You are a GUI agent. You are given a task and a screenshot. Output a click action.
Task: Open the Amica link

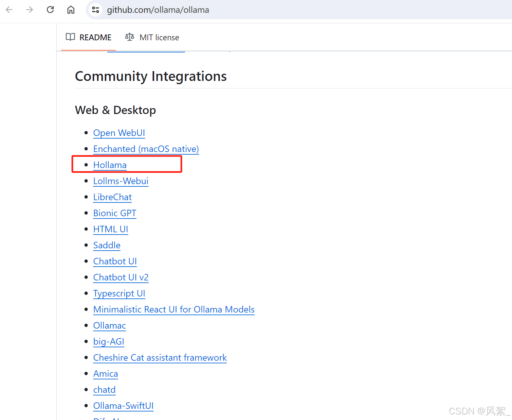[106, 373]
